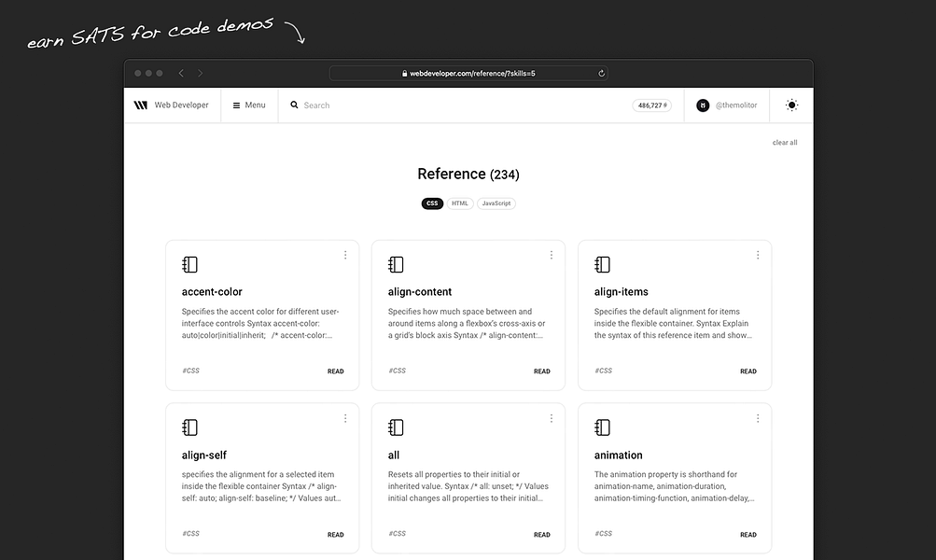Deselect the CSS filter chip
The height and width of the screenshot is (560, 936).
pos(431,203)
